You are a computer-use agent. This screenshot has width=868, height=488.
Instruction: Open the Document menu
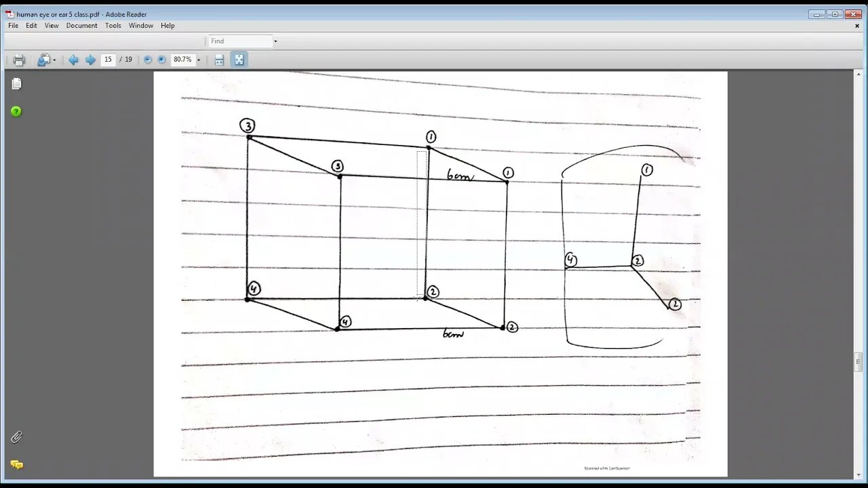point(82,26)
